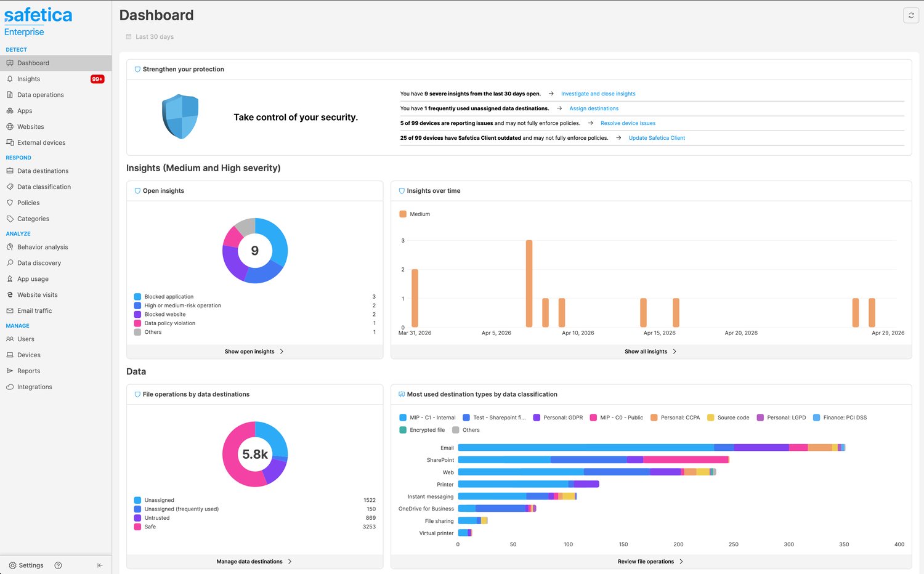Click the Email bar in destination chart
The image size is (924, 574).
click(651, 448)
